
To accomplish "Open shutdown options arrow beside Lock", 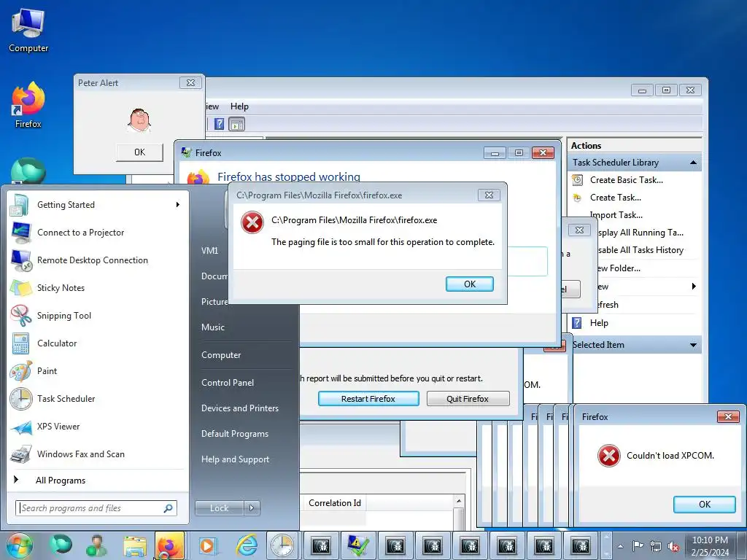I will pyautogui.click(x=252, y=508).
